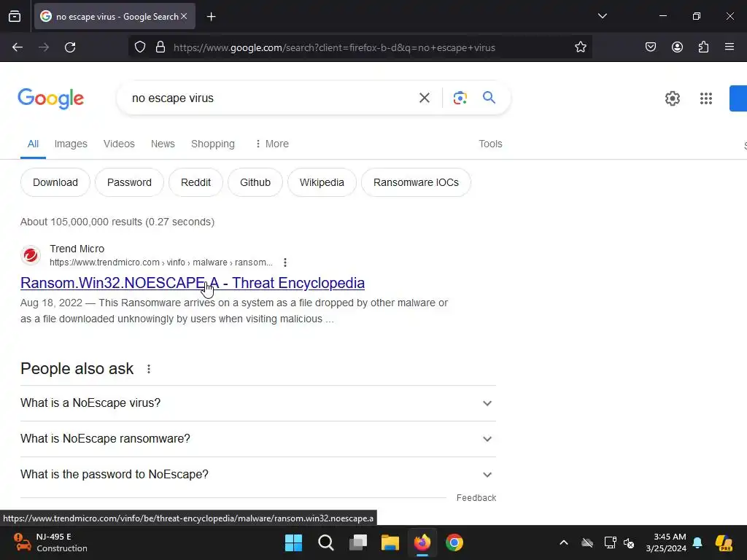
Task: Filter results with Password chip
Action: pyautogui.click(x=129, y=182)
